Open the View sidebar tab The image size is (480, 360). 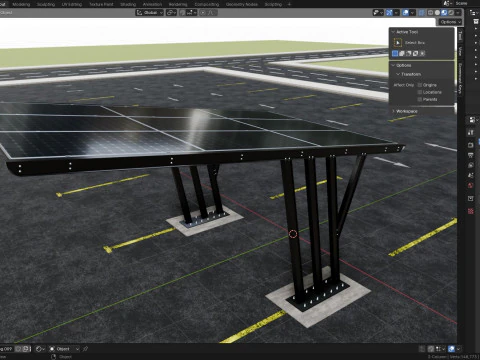tap(460, 52)
